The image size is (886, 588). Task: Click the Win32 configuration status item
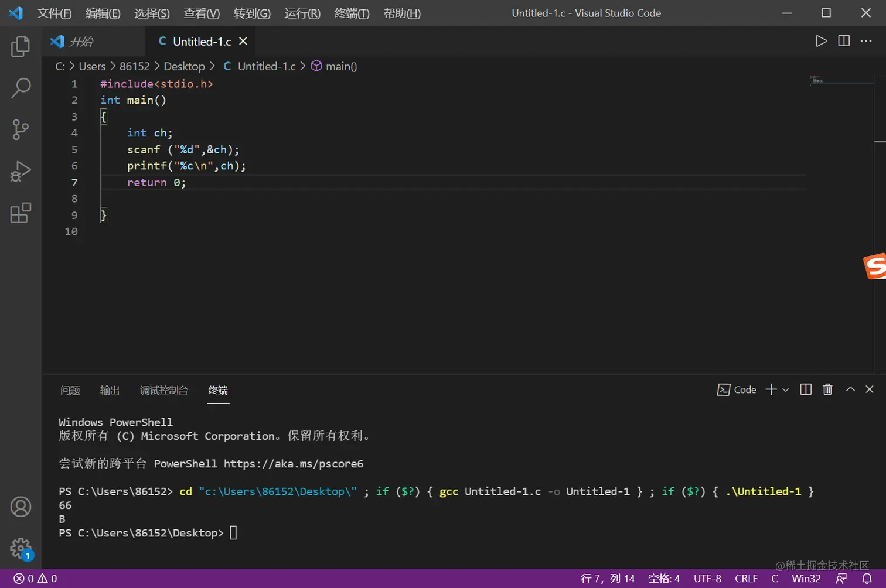[806, 579]
